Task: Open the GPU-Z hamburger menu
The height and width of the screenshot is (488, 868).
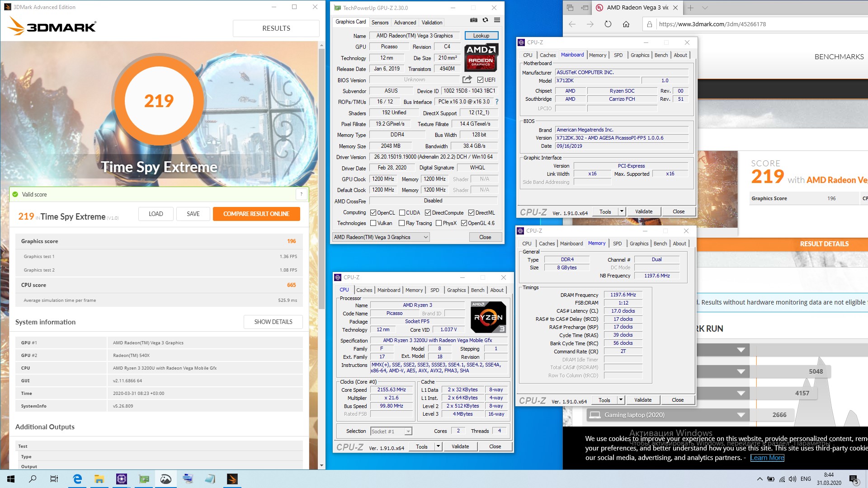Action: (497, 20)
